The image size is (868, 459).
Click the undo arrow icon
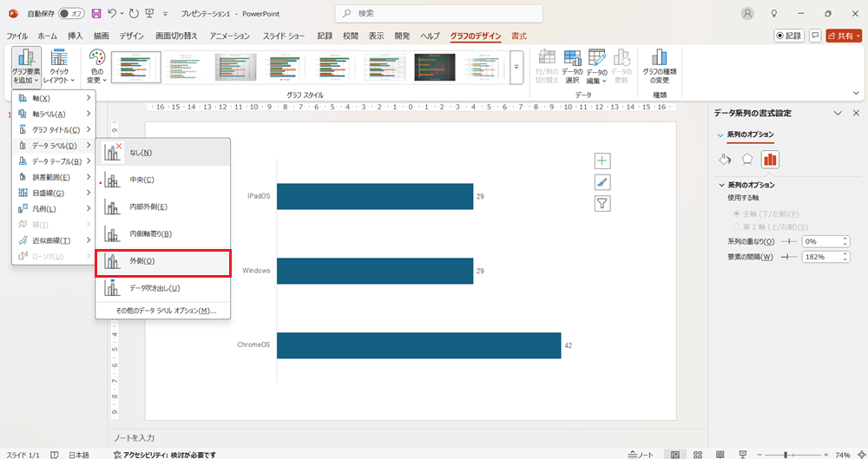point(112,13)
